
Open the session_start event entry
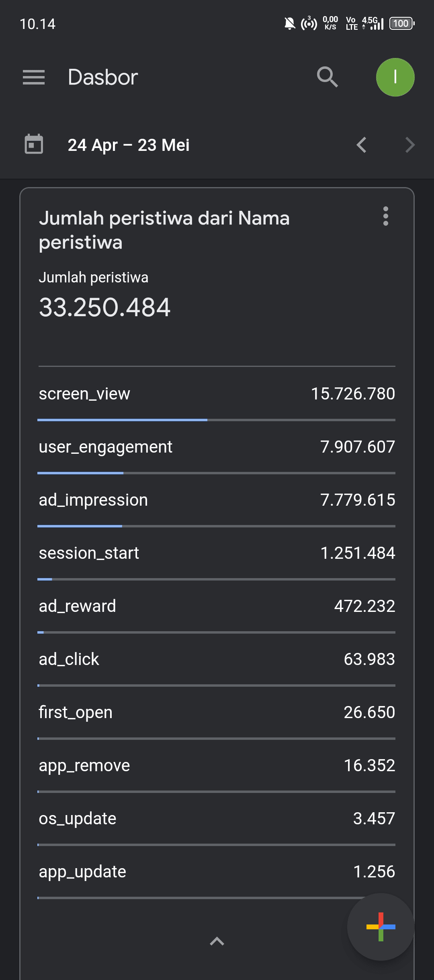[x=217, y=553]
